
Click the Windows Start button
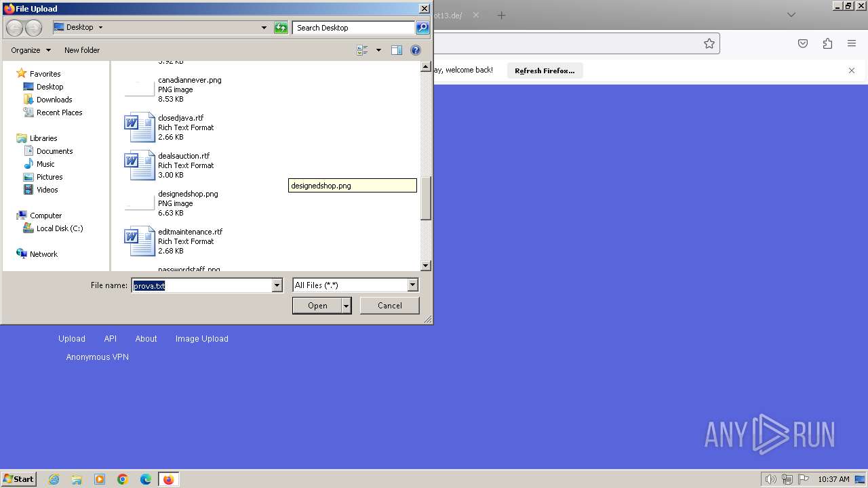click(19, 479)
